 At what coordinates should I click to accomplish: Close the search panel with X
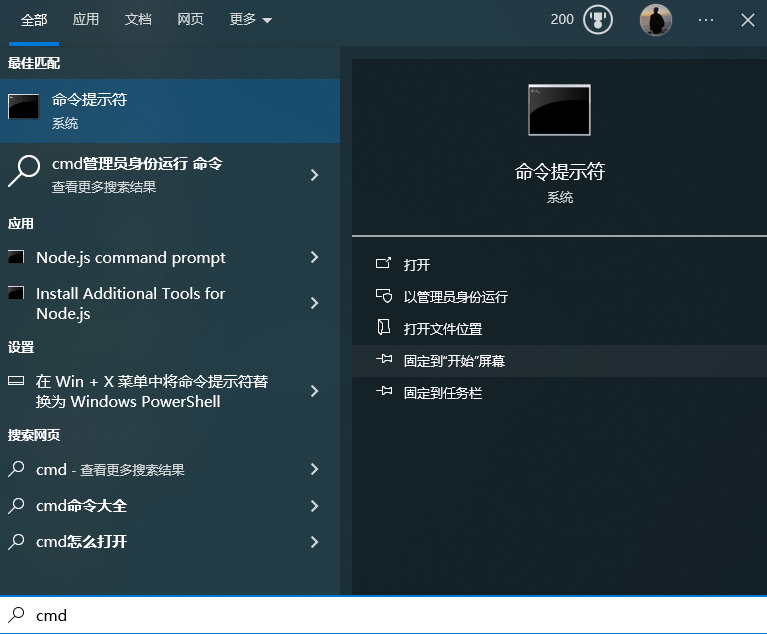click(747, 20)
